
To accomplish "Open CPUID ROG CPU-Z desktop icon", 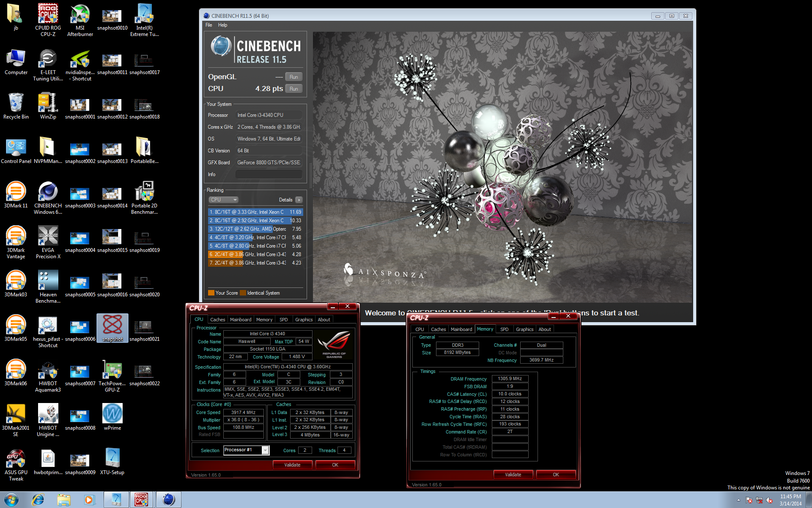I will tap(48, 19).
